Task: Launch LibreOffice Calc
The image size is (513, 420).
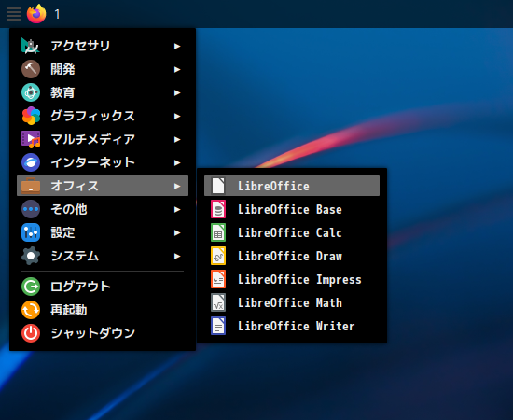Action: click(x=292, y=232)
